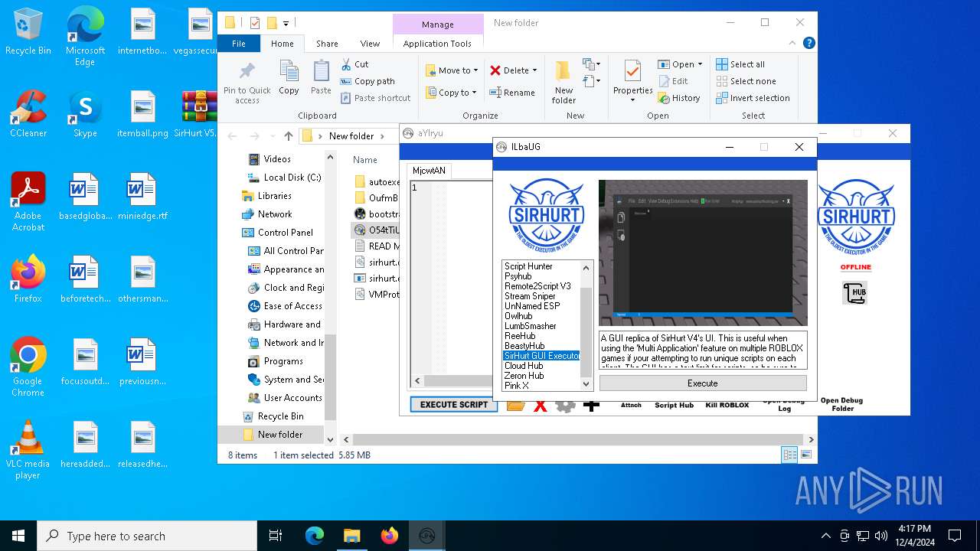Click Microsoft Edge taskbar icon
Screen dimensions: 980x551
[x=314, y=536]
